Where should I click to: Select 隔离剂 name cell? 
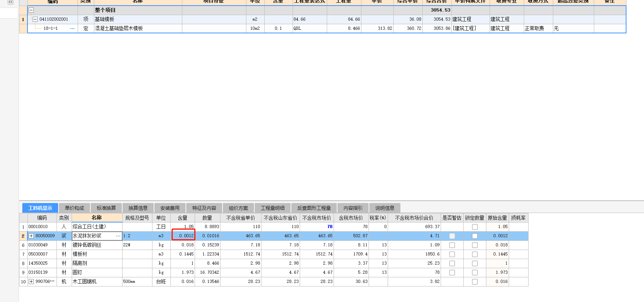[97, 263]
